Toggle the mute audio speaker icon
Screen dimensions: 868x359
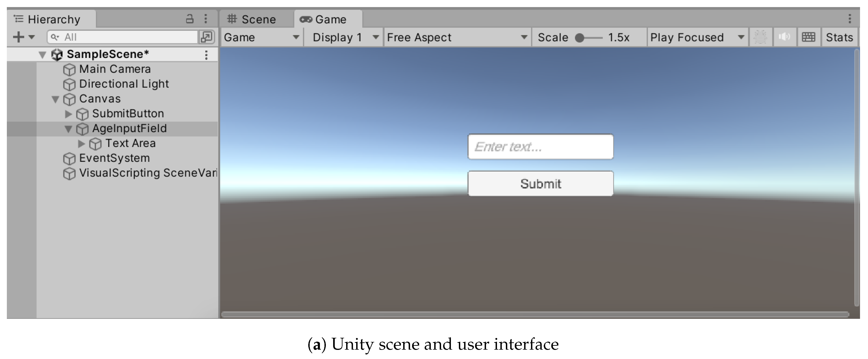click(784, 37)
